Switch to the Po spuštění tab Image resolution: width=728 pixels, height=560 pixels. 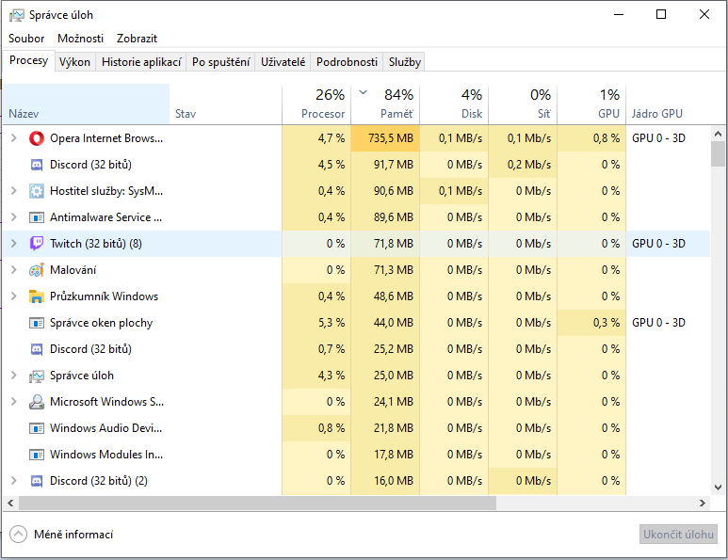point(220,62)
